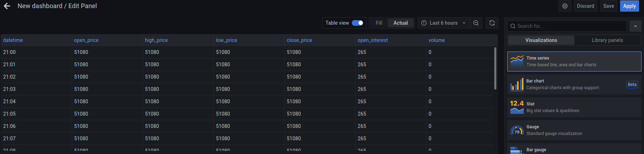
Task: Go back using the arrow icon
Action: 7,6
